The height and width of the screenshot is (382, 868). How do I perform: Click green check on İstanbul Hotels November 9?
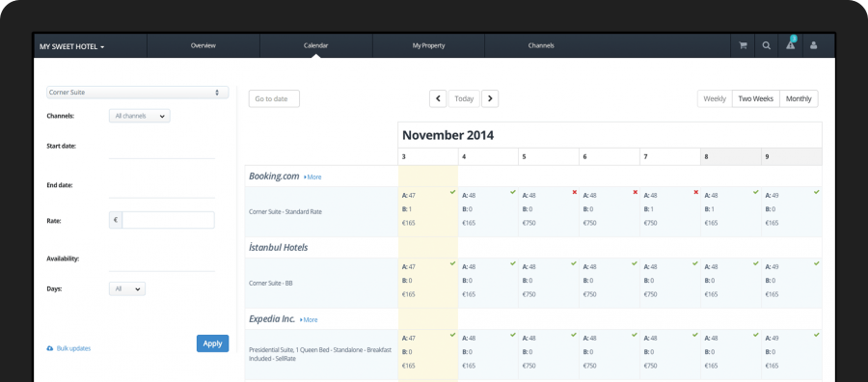[x=817, y=263]
